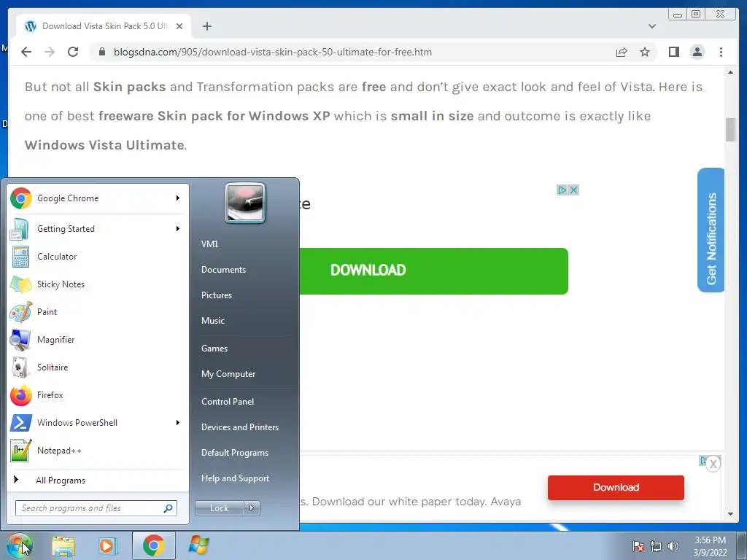
Task: Open the Calculator app icon
Action: pos(20,257)
